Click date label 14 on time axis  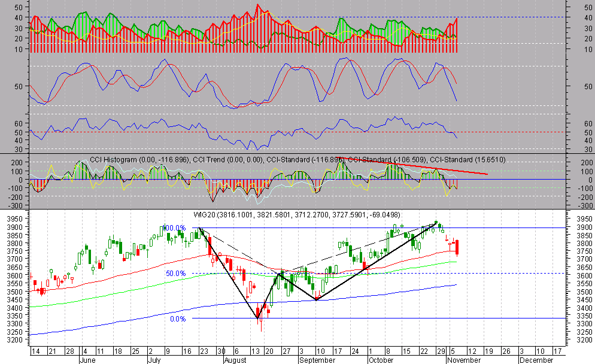point(35,351)
